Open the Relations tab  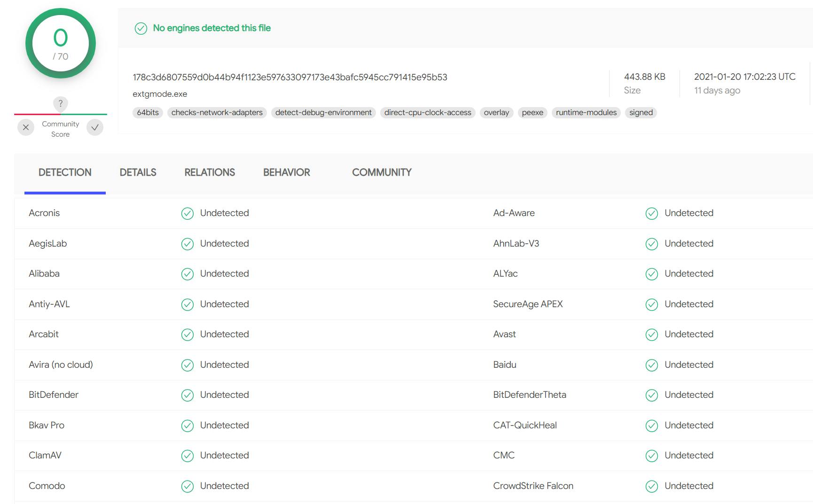[x=210, y=172]
